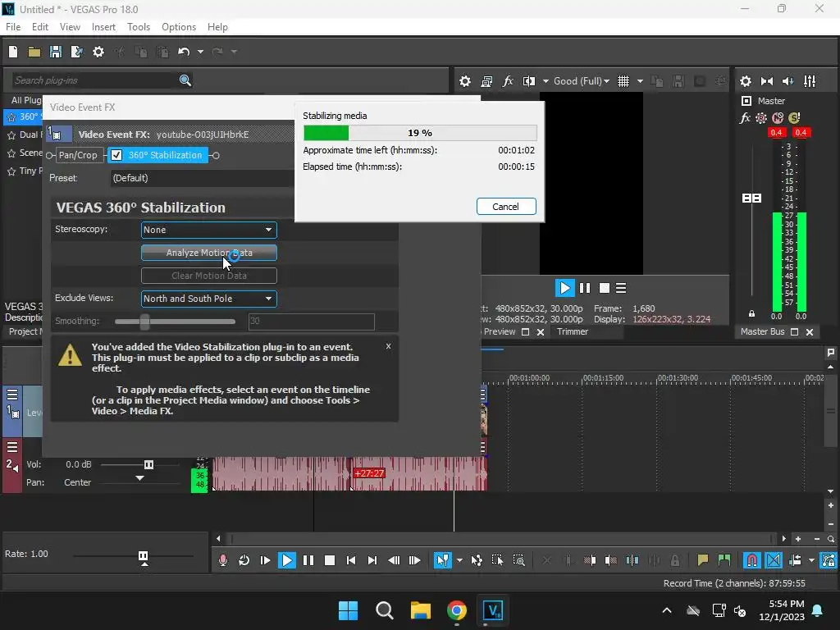Click the Search plug-ins field
Screen dimensions: 840x630
tap(94, 80)
